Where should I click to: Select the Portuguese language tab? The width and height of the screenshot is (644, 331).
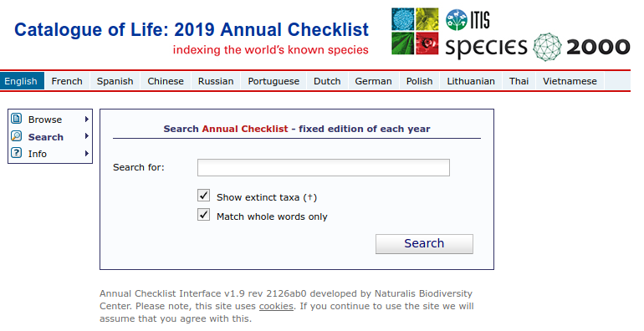tap(273, 81)
